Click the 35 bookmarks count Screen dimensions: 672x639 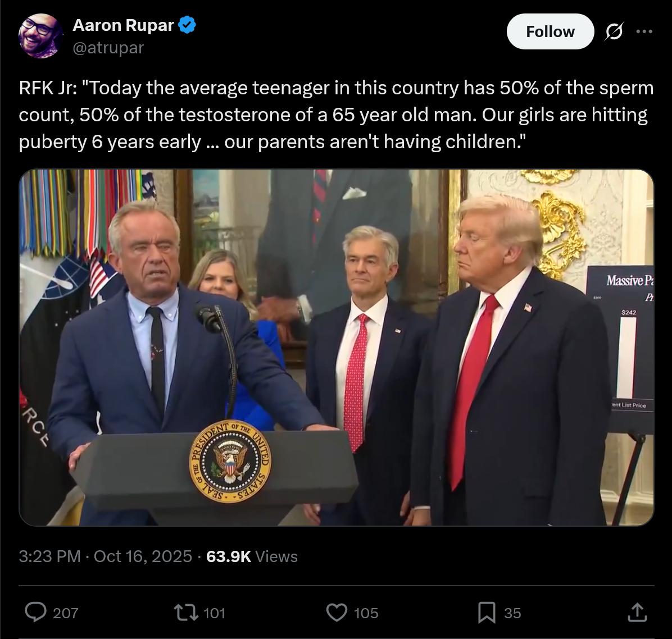point(512,613)
